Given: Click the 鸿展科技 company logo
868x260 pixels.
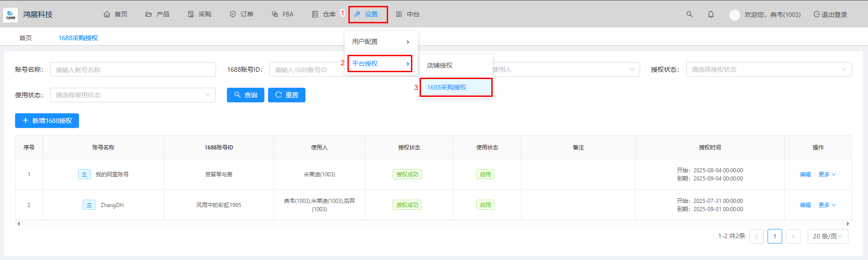Looking at the screenshot, I should pyautogui.click(x=11, y=15).
